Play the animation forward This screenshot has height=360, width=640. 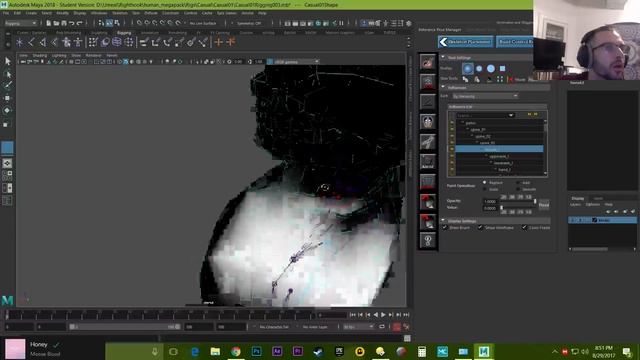click(x=383, y=315)
